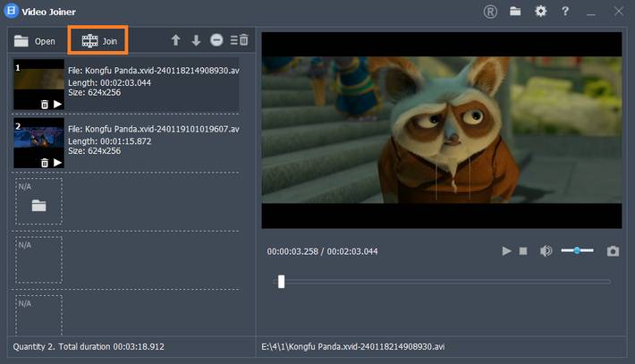Select file name ending 240118214908930.av
Screen dimensions: 635x364
[x=154, y=71]
